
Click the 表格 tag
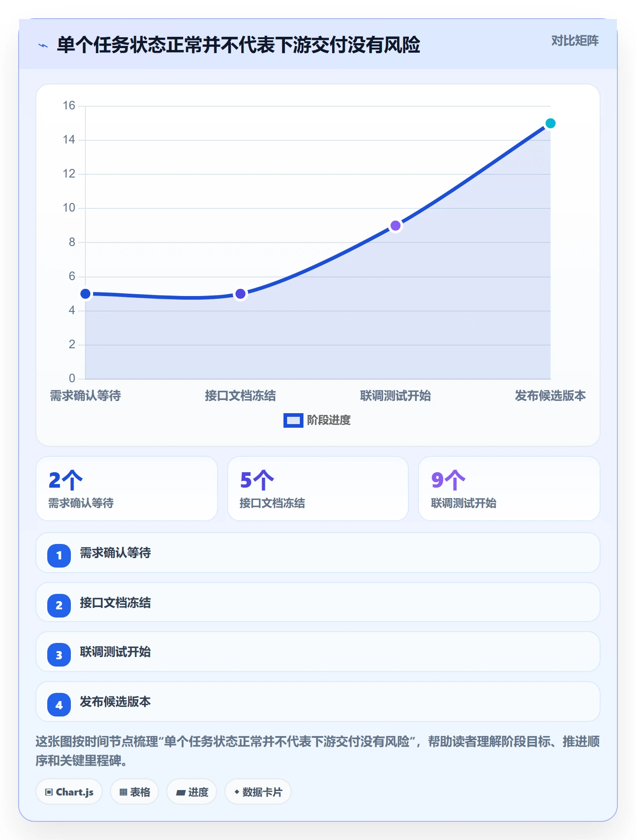[134, 792]
